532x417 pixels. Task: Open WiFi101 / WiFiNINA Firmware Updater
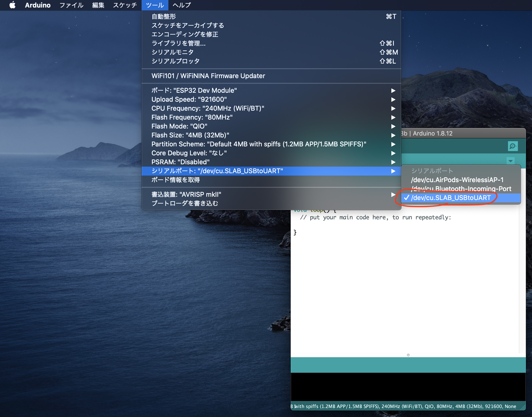pos(208,76)
